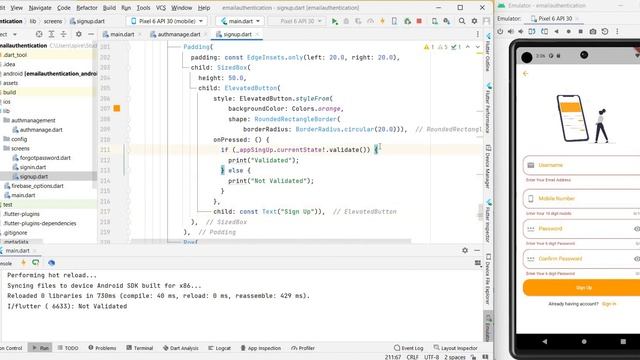
Task: Click the CRLF line separator in status bar
Action: (x=412, y=357)
